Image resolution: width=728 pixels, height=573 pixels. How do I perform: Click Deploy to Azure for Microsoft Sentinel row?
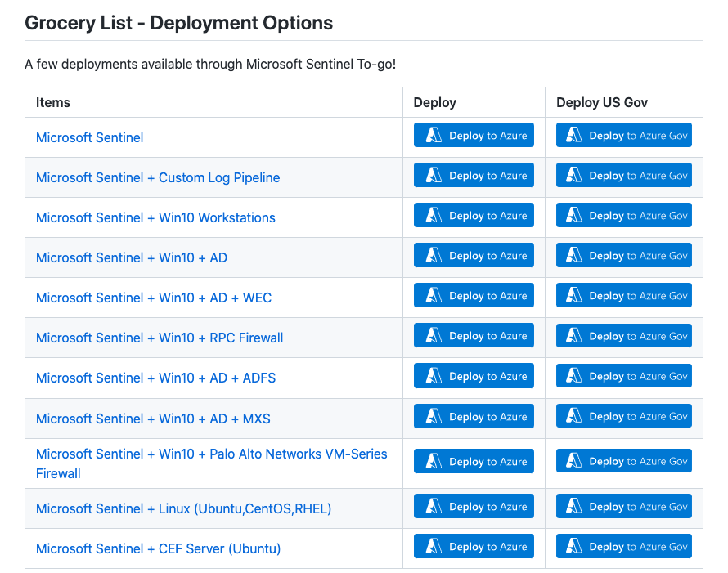click(x=474, y=136)
